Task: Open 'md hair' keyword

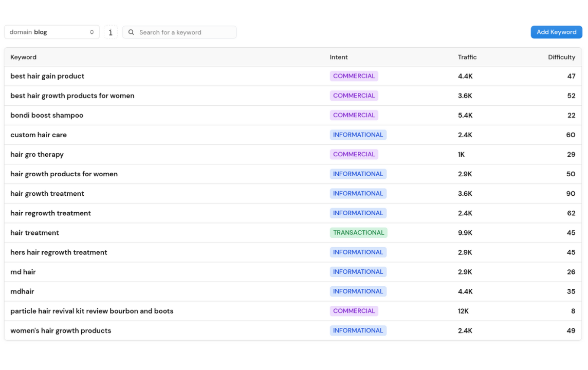Action: (23, 272)
